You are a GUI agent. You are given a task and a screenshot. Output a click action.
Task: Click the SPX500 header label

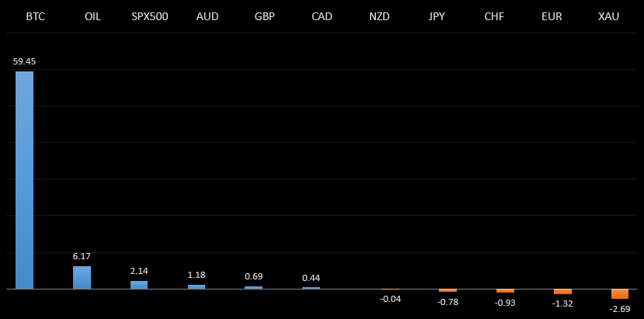(150, 16)
